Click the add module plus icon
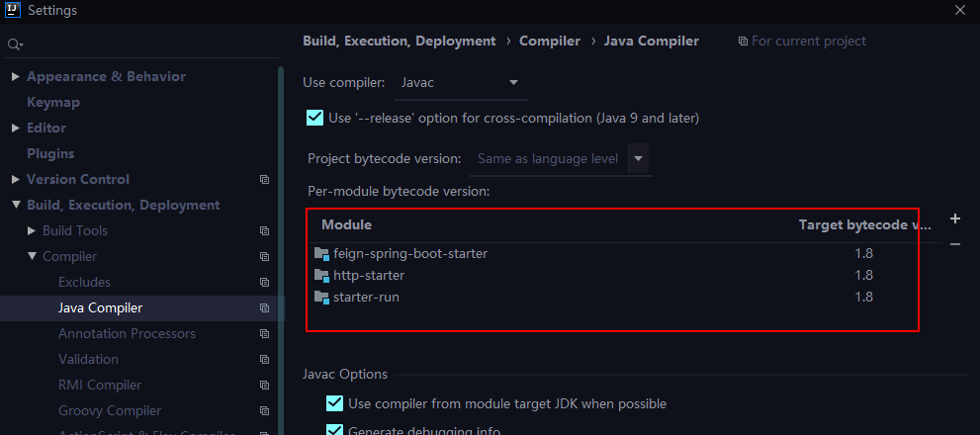Viewport: 980px width, 435px height. click(x=954, y=218)
